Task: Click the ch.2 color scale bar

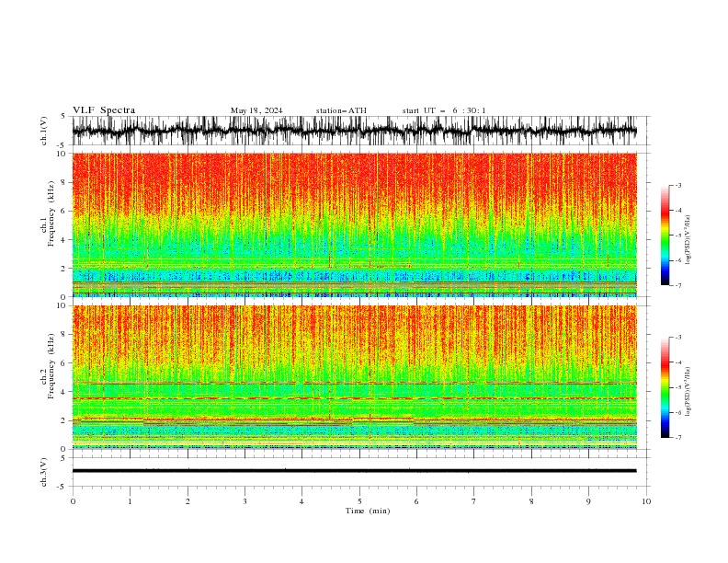Action: (665, 387)
